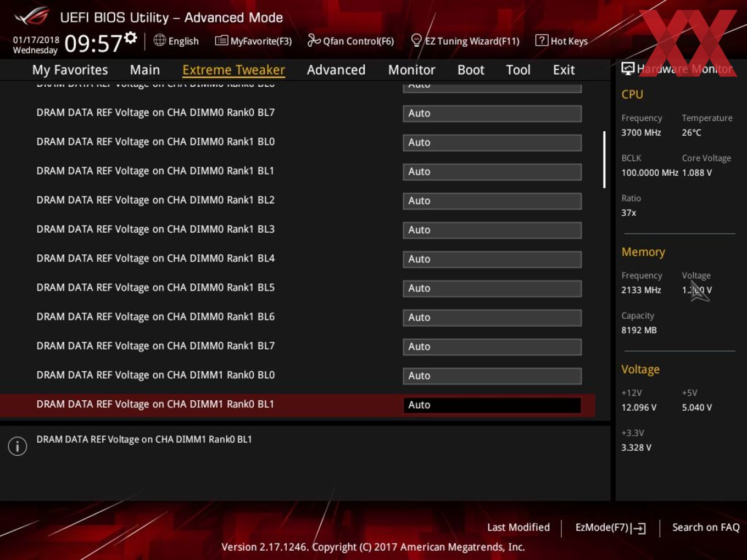Click CPU temperature value 26°C

pyautogui.click(x=692, y=132)
